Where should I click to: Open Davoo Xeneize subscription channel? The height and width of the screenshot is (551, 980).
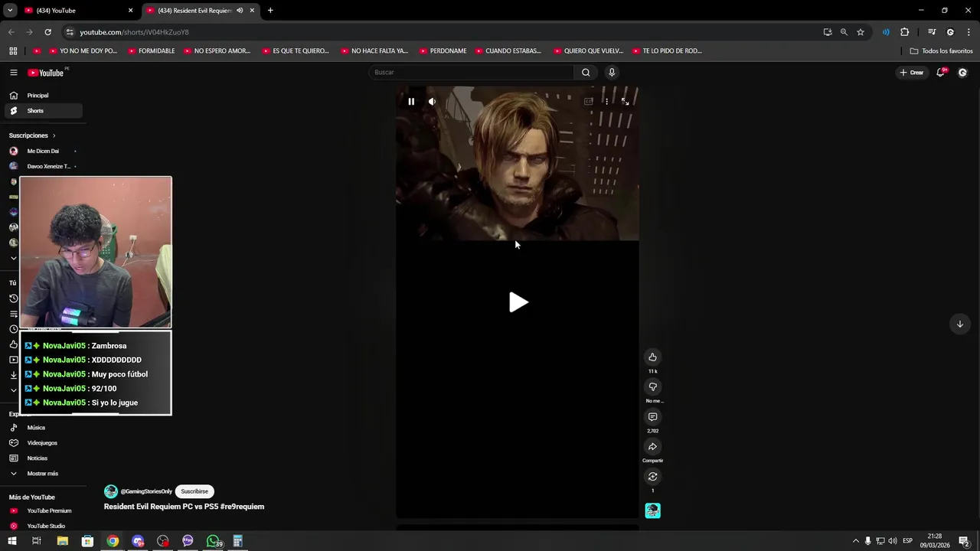pos(43,166)
